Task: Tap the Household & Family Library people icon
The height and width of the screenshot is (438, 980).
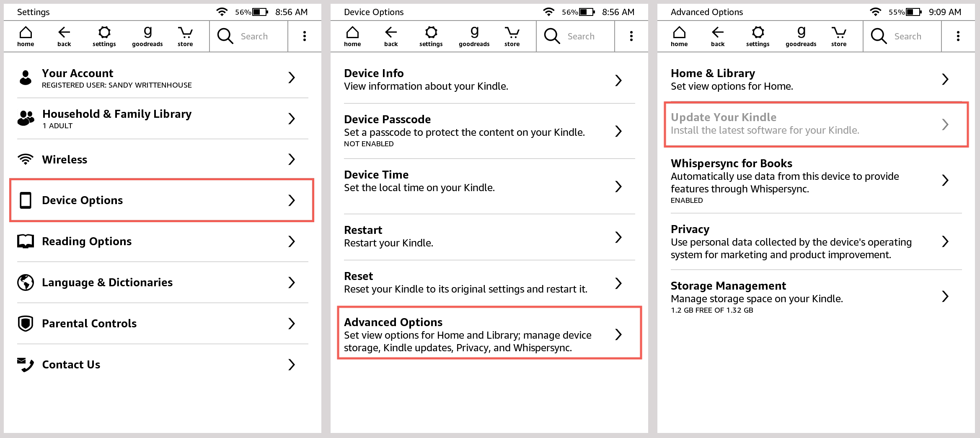Action: tap(26, 118)
